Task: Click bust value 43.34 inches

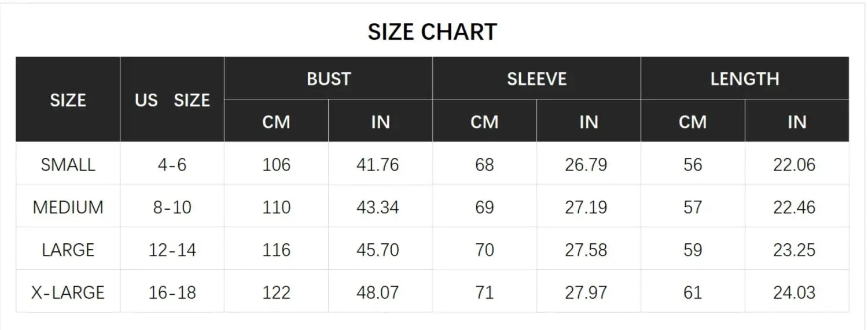Action: click(378, 207)
